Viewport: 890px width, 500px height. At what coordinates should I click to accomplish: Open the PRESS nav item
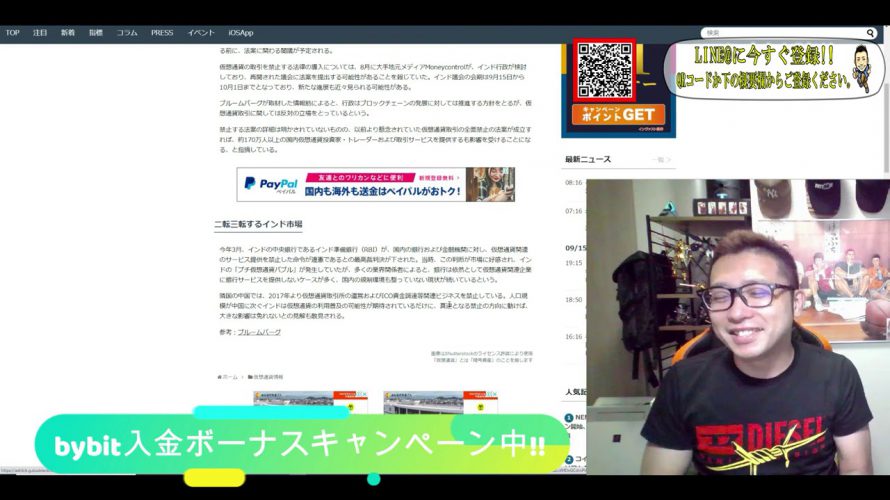click(x=162, y=33)
